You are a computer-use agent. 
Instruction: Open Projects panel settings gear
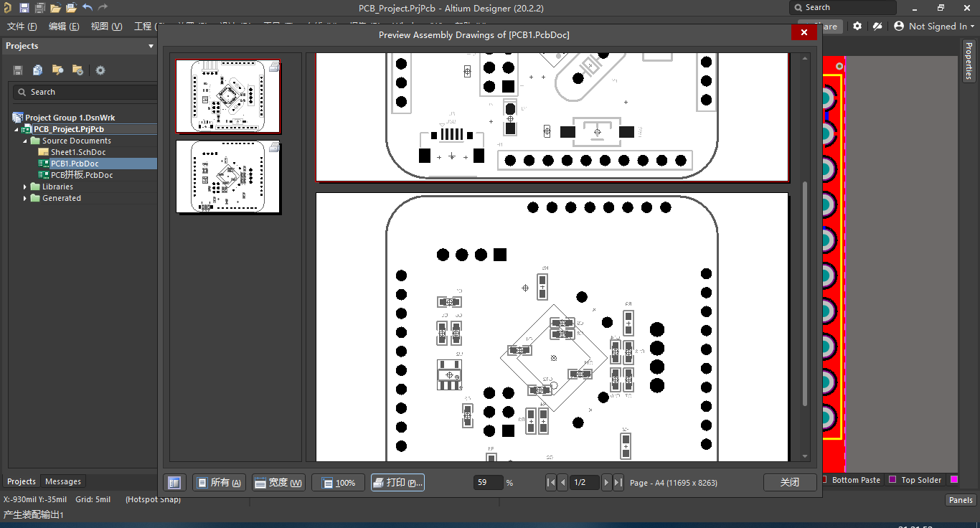(100, 70)
